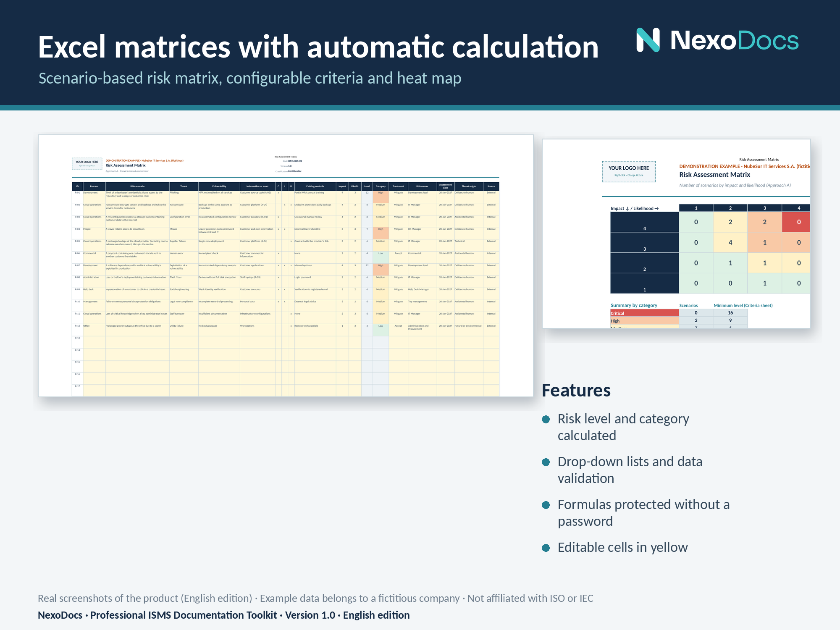Screen dimensions: 840x630
Task: Click the 'Scenario-based risk matrix' subtitle
Action: [250, 78]
